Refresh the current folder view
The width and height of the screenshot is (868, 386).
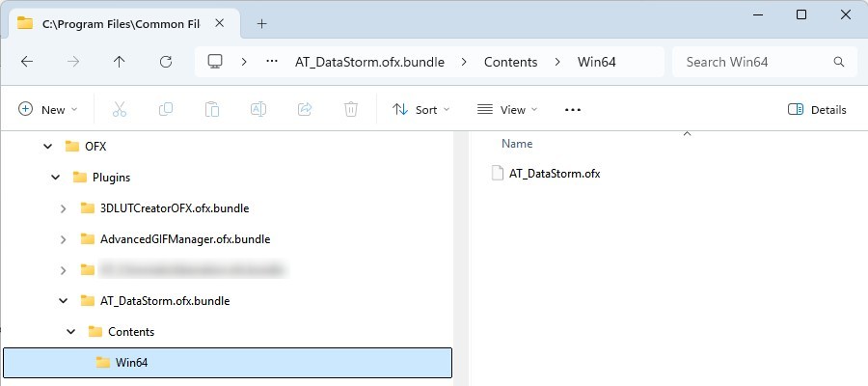coord(166,62)
